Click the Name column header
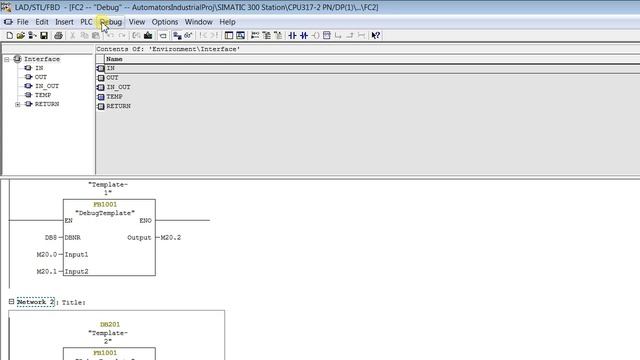This screenshot has height=360, width=640. pyautogui.click(x=372, y=59)
